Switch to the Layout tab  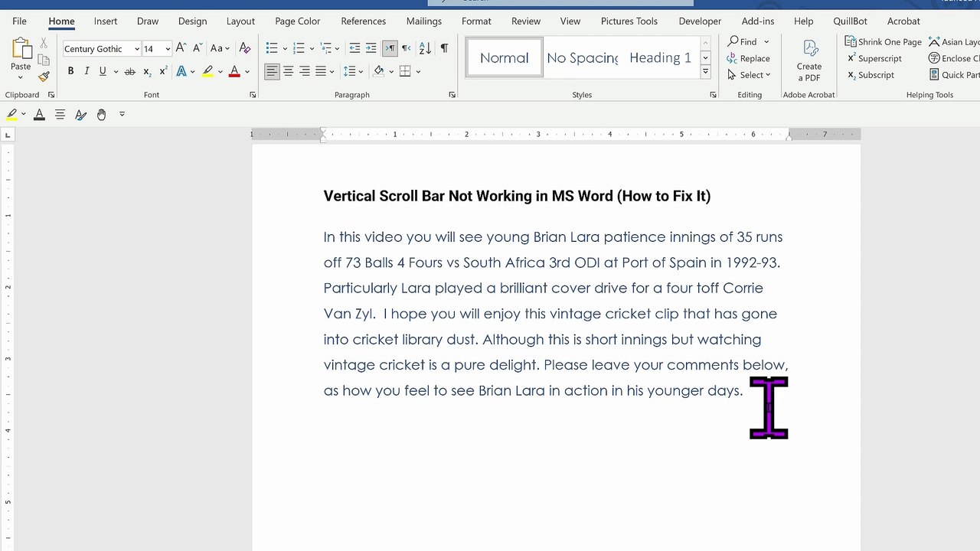pos(240,21)
